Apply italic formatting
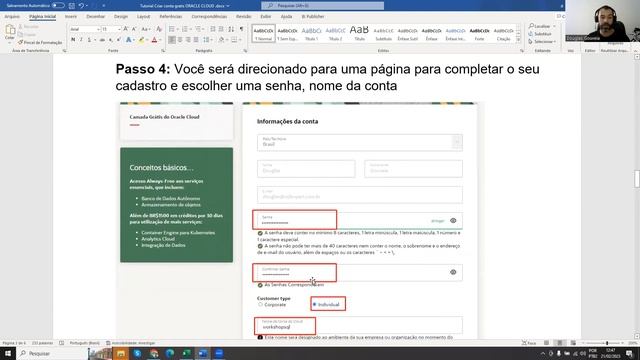 tap(81, 40)
